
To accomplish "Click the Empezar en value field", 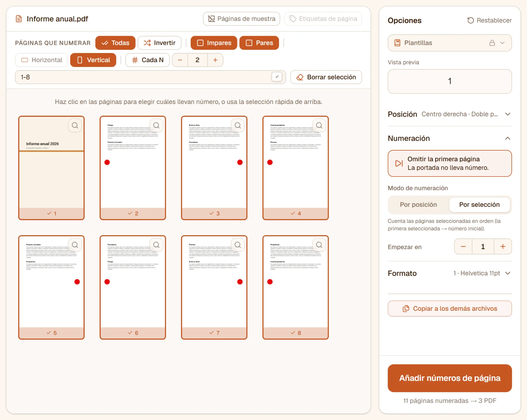I will [483, 247].
